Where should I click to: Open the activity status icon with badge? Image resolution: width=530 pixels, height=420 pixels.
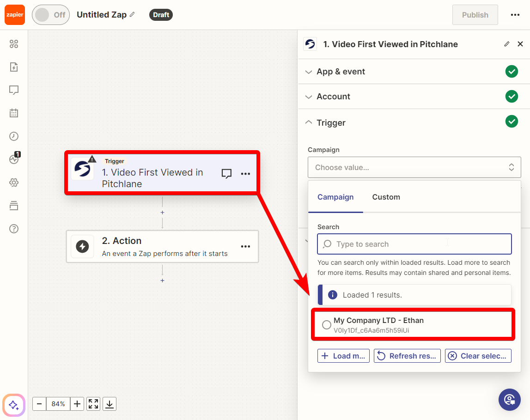pyautogui.click(x=14, y=158)
